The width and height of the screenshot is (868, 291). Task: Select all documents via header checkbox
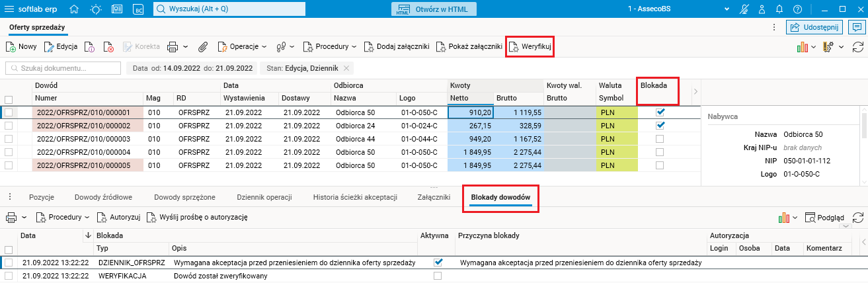pyautogui.click(x=9, y=99)
